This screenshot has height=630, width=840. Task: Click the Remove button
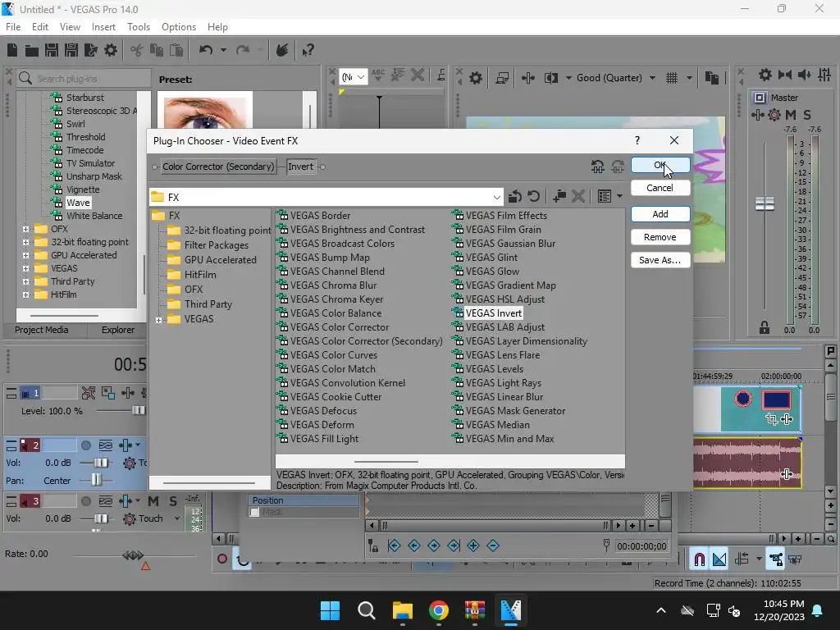[x=660, y=237]
